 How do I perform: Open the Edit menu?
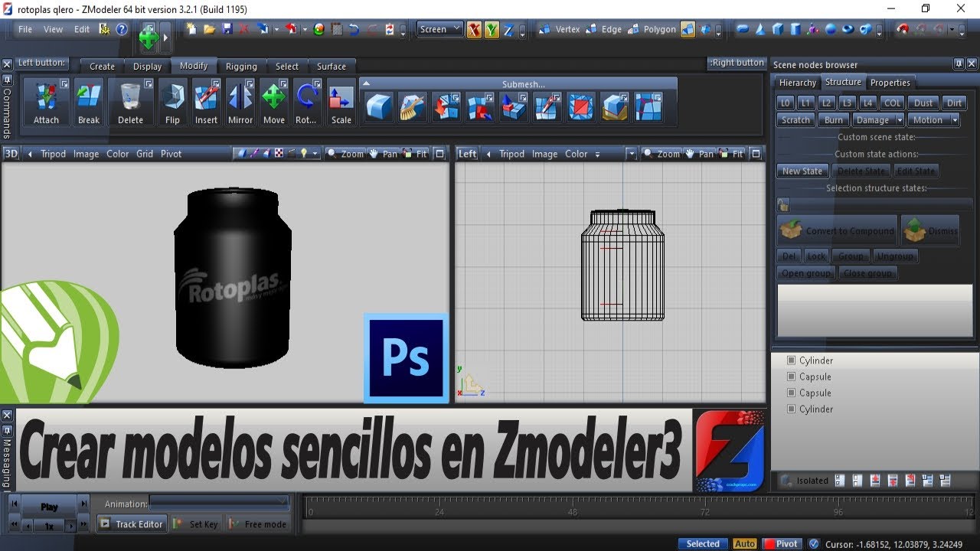pyautogui.click(x=82, y=29)
